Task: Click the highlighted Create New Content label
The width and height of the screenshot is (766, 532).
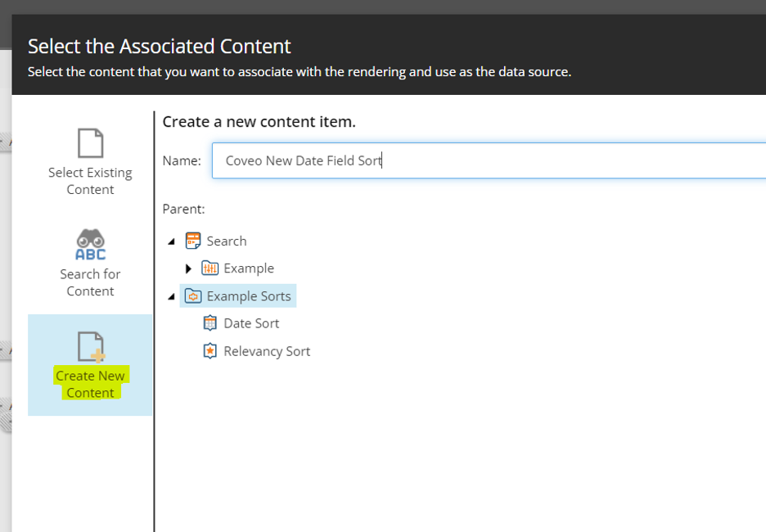Action: click(90, 384)
